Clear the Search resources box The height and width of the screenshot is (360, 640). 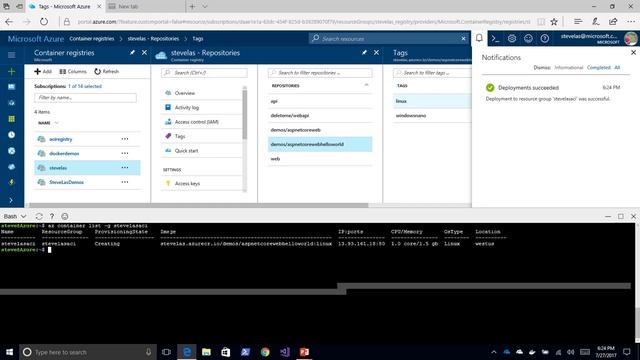(463, 38)
